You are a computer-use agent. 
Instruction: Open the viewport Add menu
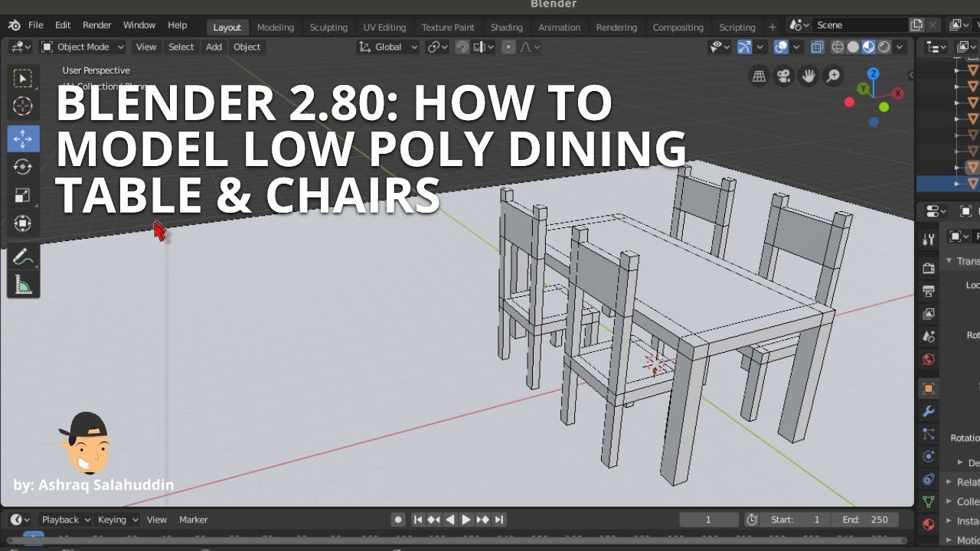(214, 47)
